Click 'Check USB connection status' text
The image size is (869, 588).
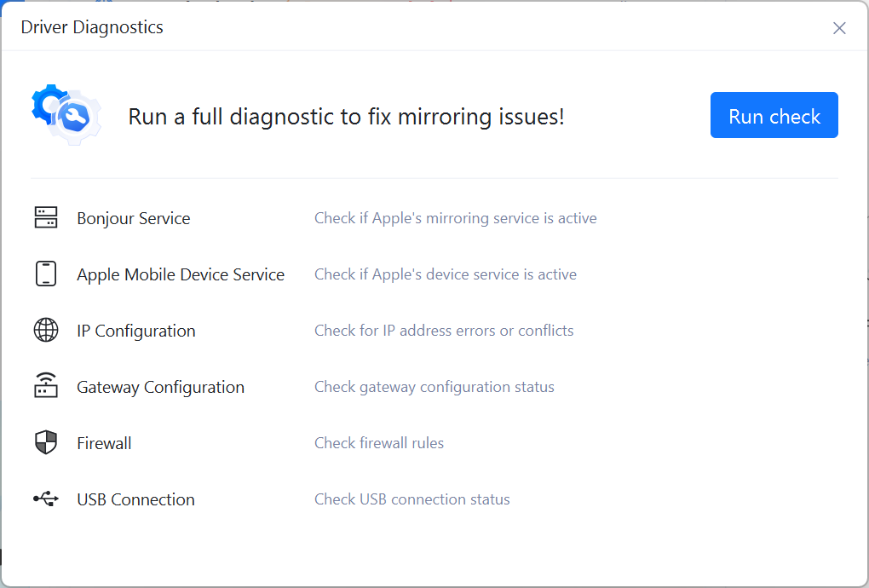click(411, 499)
